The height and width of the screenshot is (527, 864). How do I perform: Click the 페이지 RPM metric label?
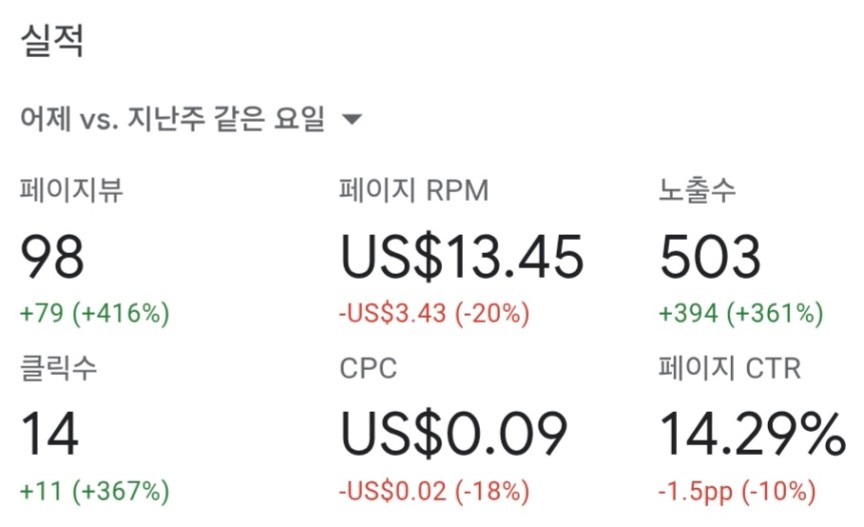414,190
